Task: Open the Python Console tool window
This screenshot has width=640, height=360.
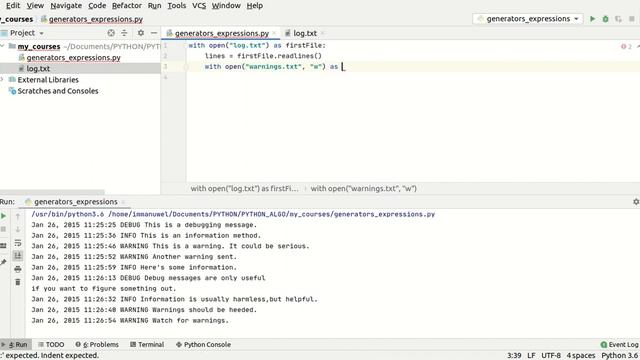Action: 203,344
